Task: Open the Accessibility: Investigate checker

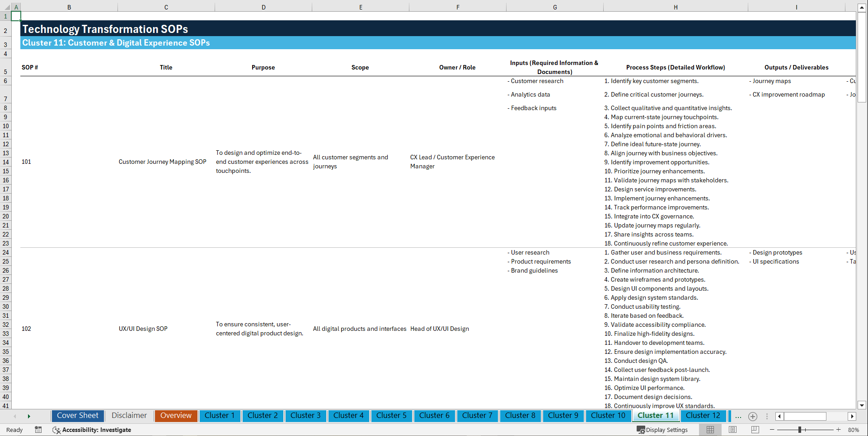Action: tap(92, 430)
